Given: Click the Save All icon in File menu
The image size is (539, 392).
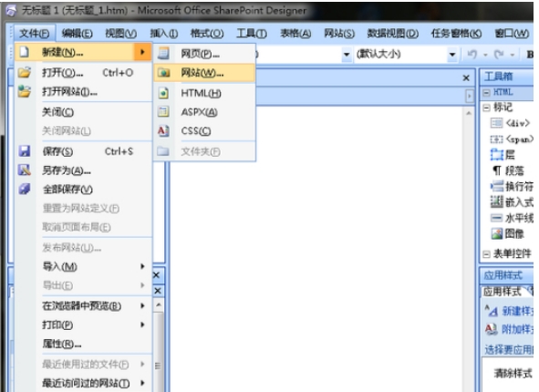Looking at the screenshot, I should point(25,189).
